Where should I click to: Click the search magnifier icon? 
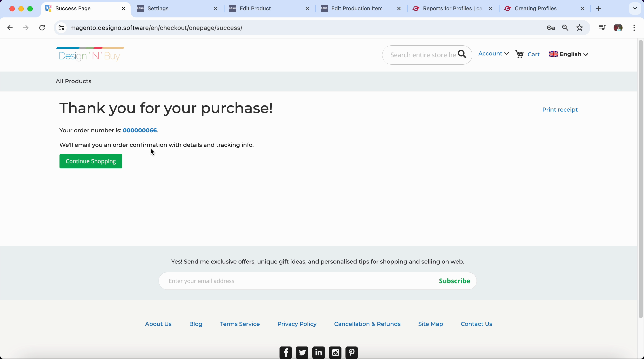(x=462, y=54)
